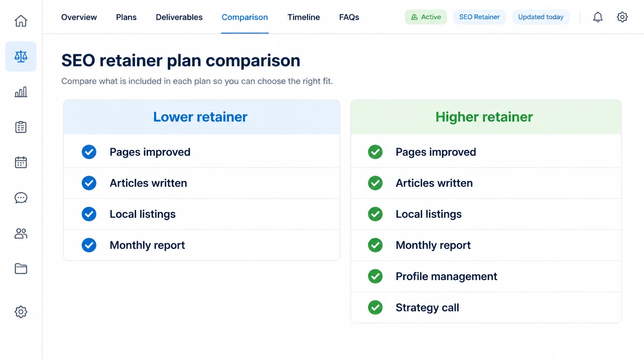Click the Updated today badge
This screenshot has height=360, width=644.
click(x=540, y=17)
